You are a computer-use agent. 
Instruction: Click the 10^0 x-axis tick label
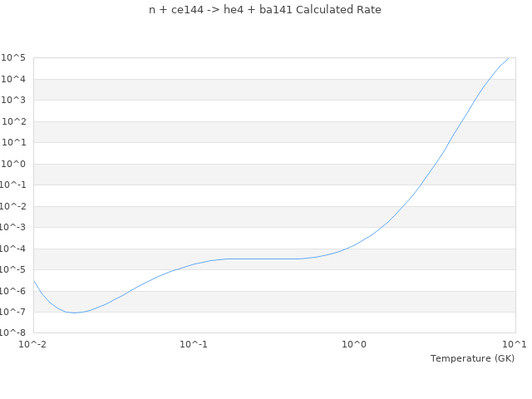pyautogui.click(x=354, y=344)
